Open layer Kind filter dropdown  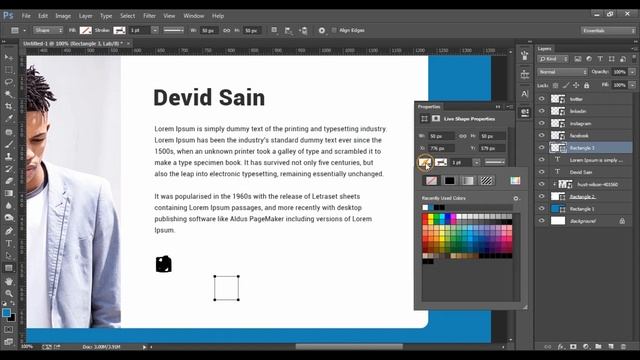(553, 59)
